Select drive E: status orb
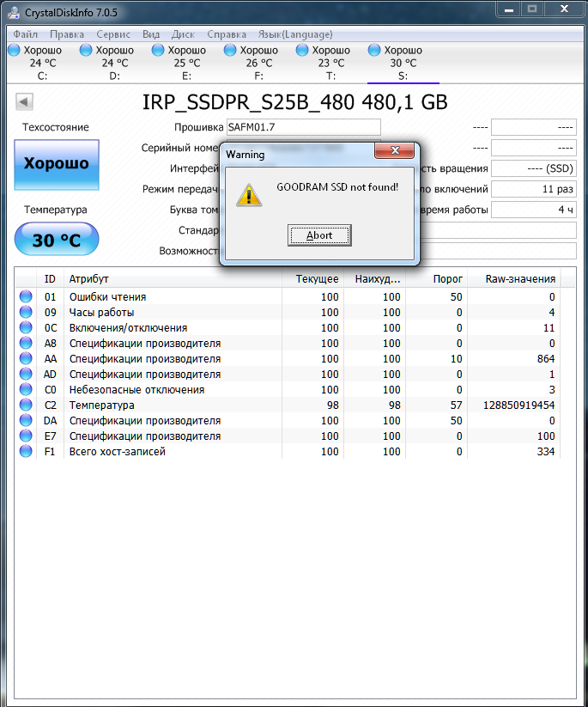This screenshot has width=588, height=707. 158,50
